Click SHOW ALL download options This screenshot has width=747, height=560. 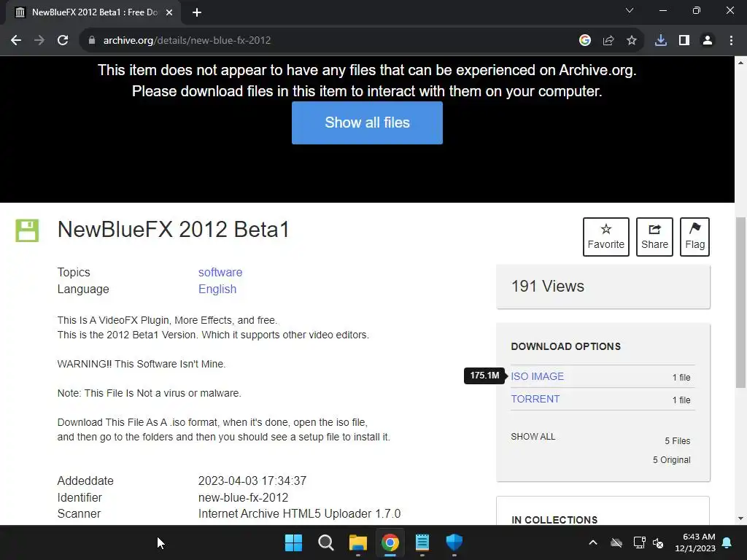pyautogui.click(x=533, y=437)
